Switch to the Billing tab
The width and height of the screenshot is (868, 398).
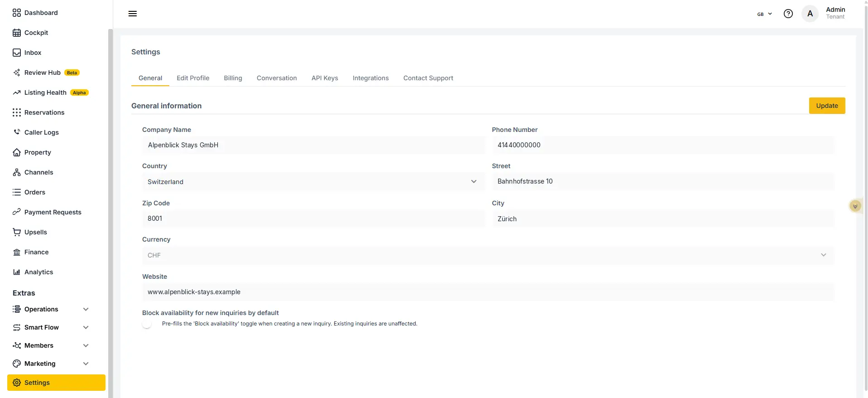[233, 78]
